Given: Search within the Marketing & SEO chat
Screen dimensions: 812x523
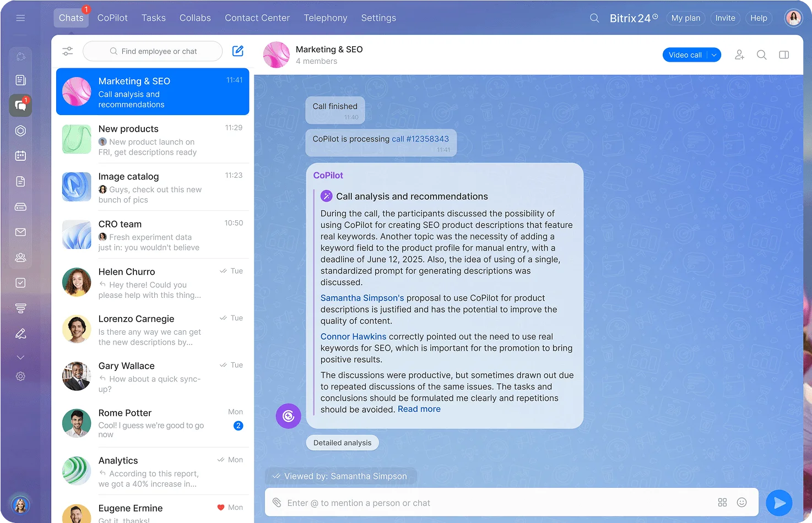Looking at the screenshot, I should point(761,55).
